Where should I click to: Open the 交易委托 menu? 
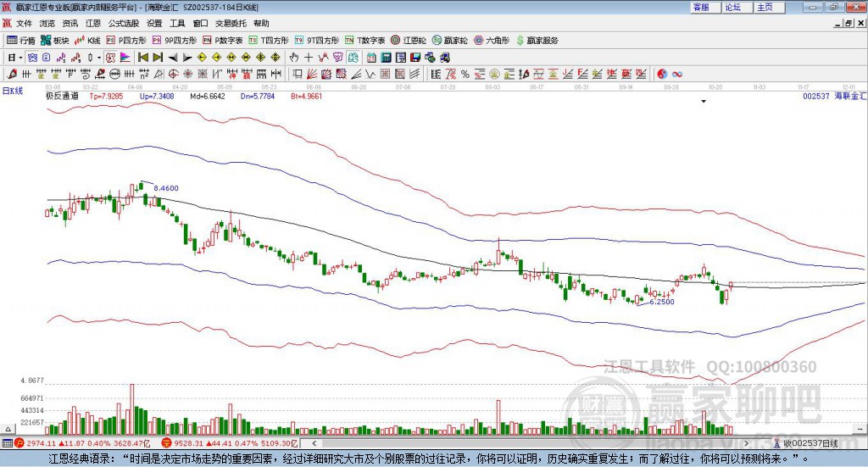pos(231,23)
